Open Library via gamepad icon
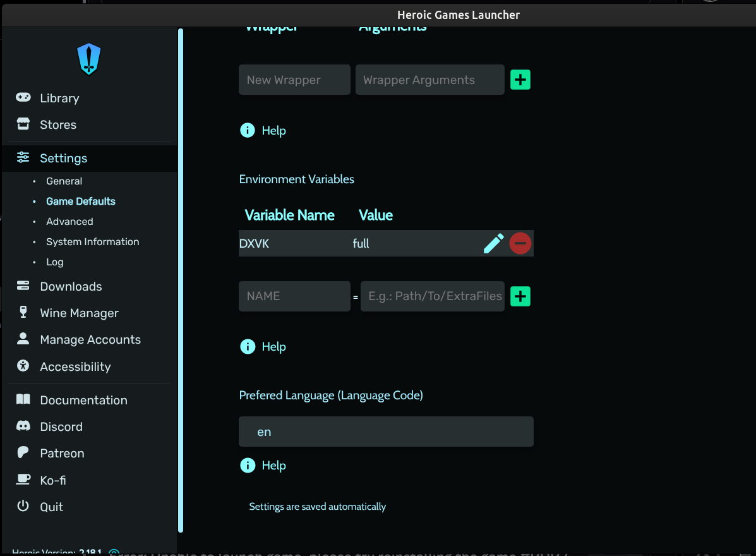This screenshot has width=756, height=556. coord(23,97)
